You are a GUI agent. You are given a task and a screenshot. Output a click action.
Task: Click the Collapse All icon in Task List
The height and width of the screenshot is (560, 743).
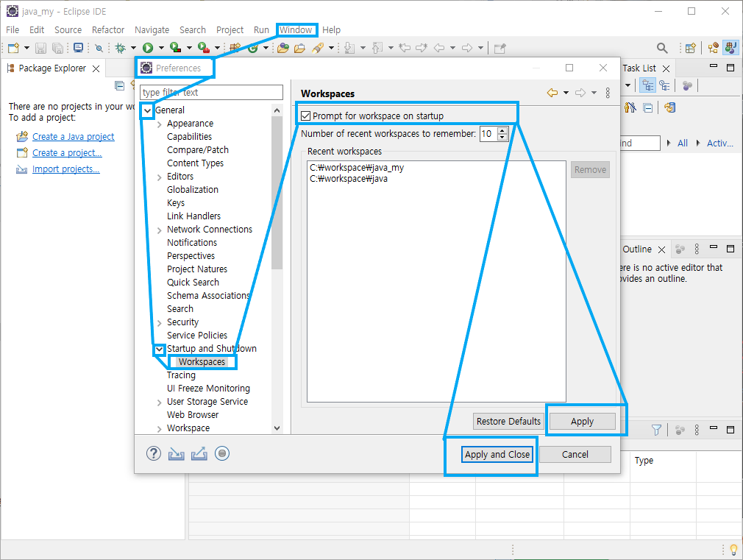tap(648, 108)
